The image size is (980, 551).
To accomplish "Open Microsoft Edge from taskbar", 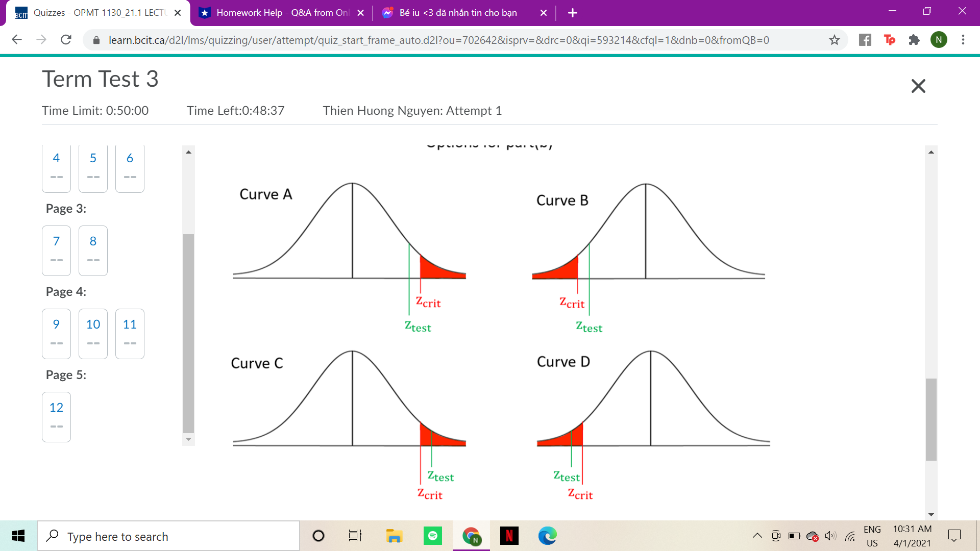I will [547, 536].
